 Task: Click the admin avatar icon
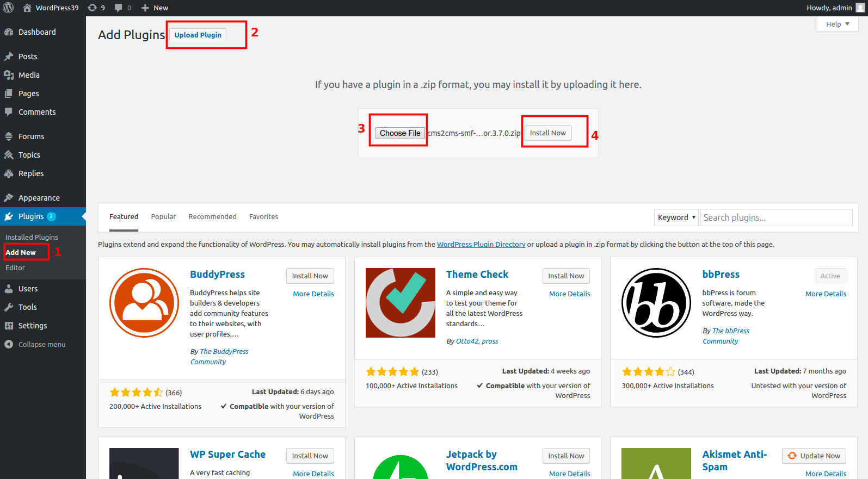(x=860, y=8)
